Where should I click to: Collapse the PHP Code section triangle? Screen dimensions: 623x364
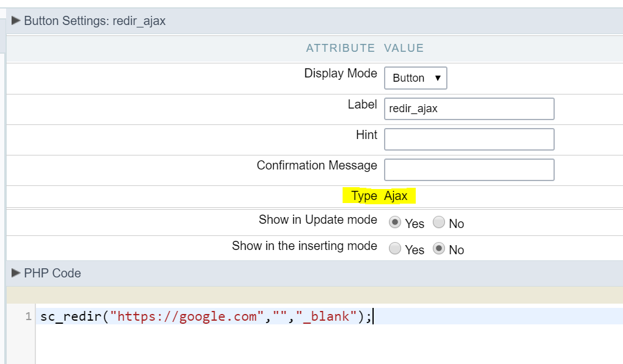pos(16,273)
